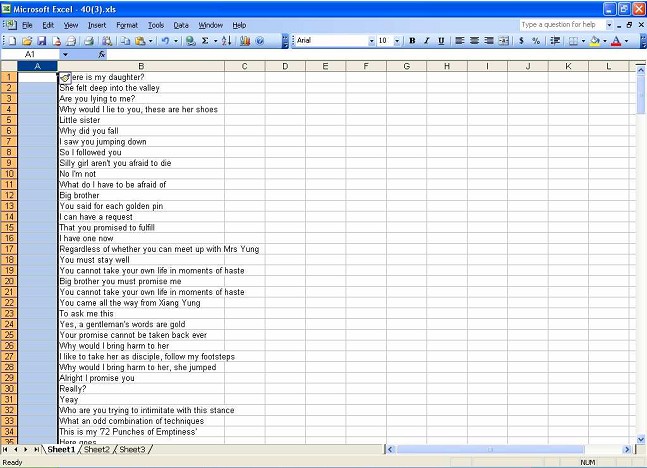Select cell 'Regardless of whether you can meet up with Mrs Yung'

tap(159, 249)
